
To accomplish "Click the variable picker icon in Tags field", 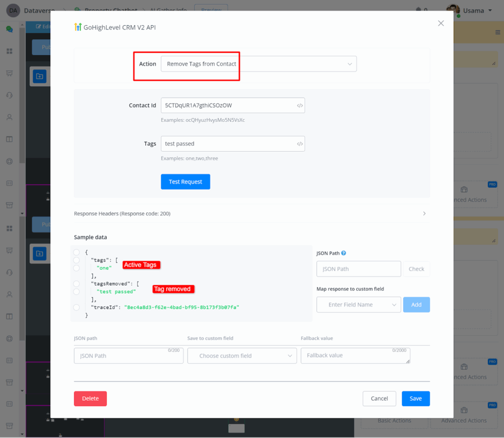I will (299, 144).
